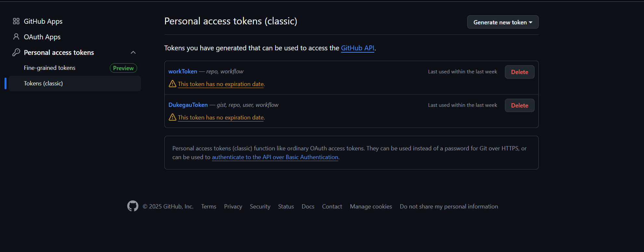This screenshot has height=252, width=644.
Task: Click the warning triangle under workToken
Action: pos(173,84)
